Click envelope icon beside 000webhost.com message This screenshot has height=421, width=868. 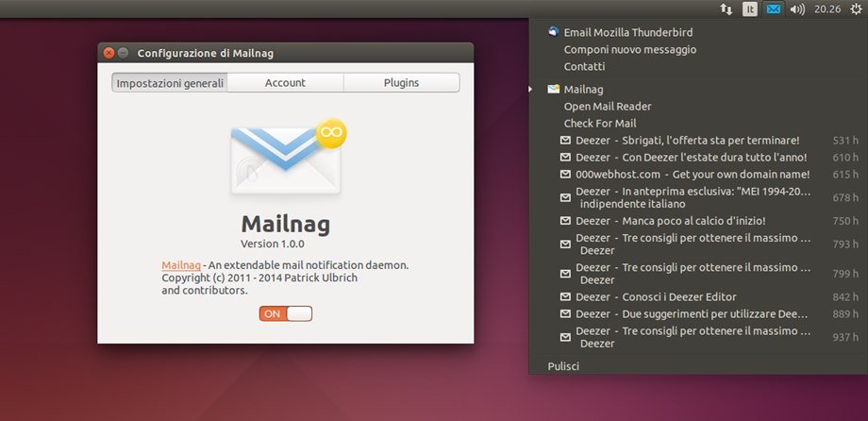coord(565,175)
